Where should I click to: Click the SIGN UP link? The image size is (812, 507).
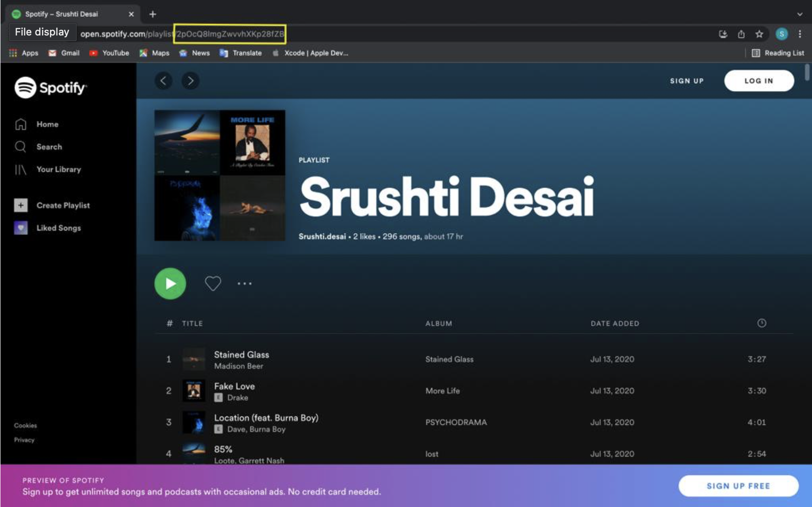coord(687,81)
